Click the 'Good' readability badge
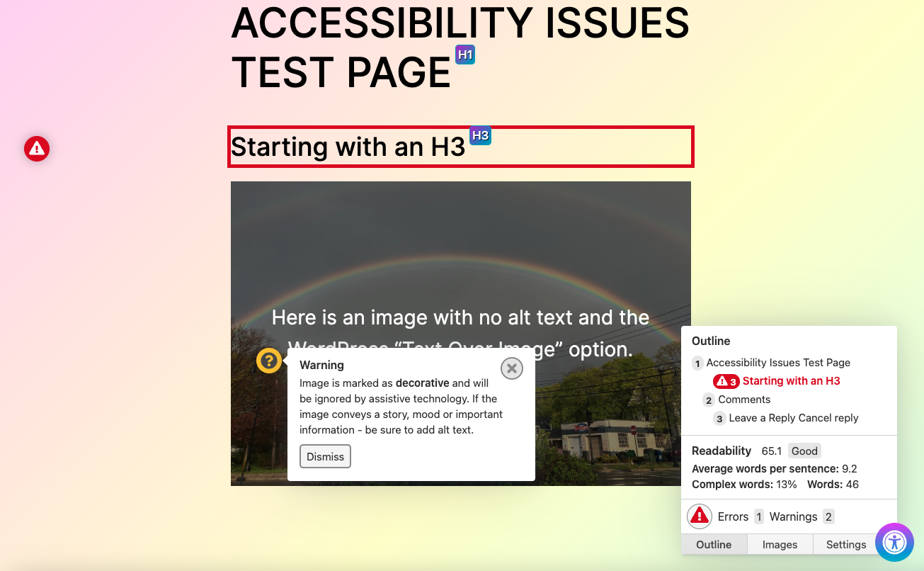Viewport: 924px width, 571px height. (x=804, y=451)
